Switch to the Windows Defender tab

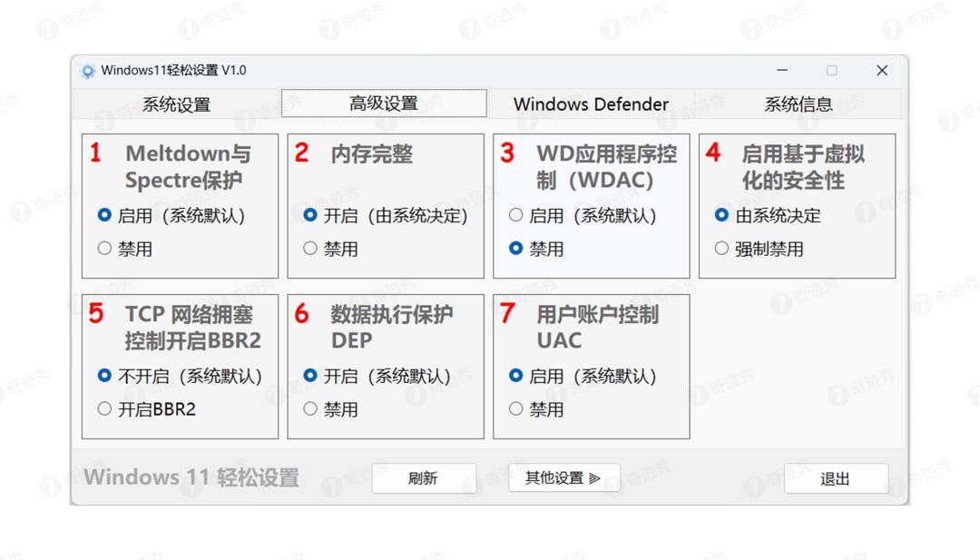click(591, 104)
